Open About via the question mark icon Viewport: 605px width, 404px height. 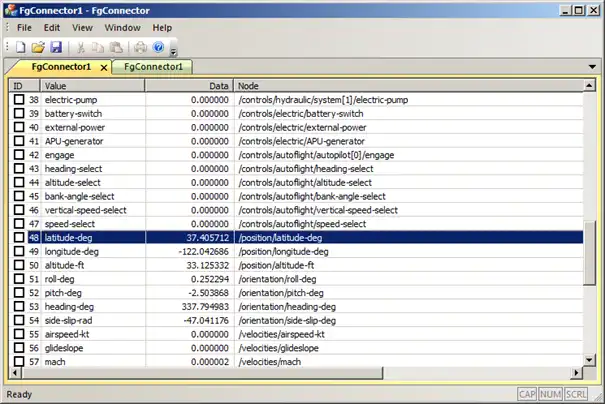159,47
